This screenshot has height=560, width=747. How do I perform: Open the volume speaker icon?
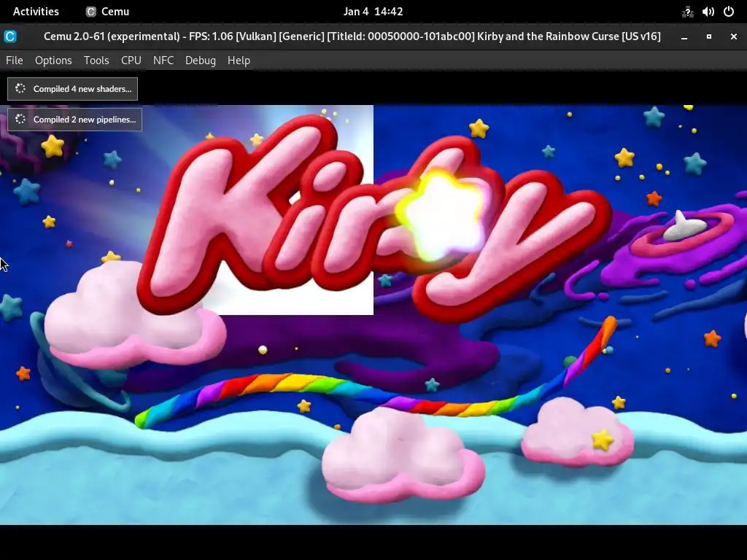click(x=708, y=12)
